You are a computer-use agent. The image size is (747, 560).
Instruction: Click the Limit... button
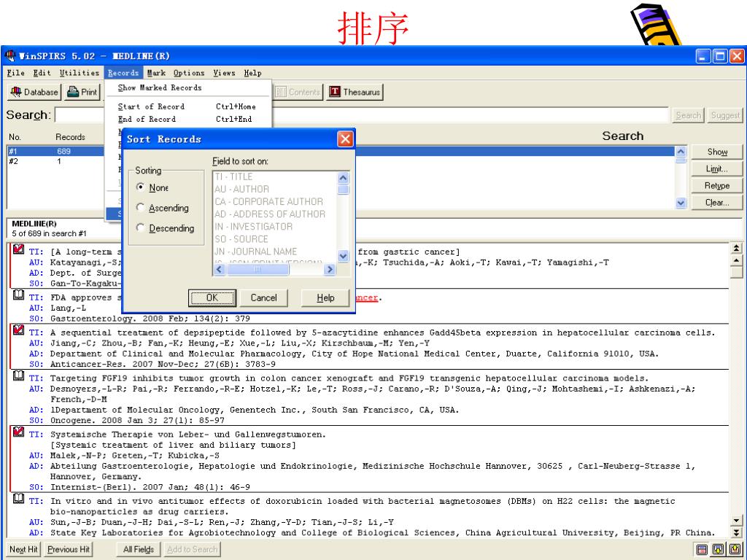coord(717,169)
